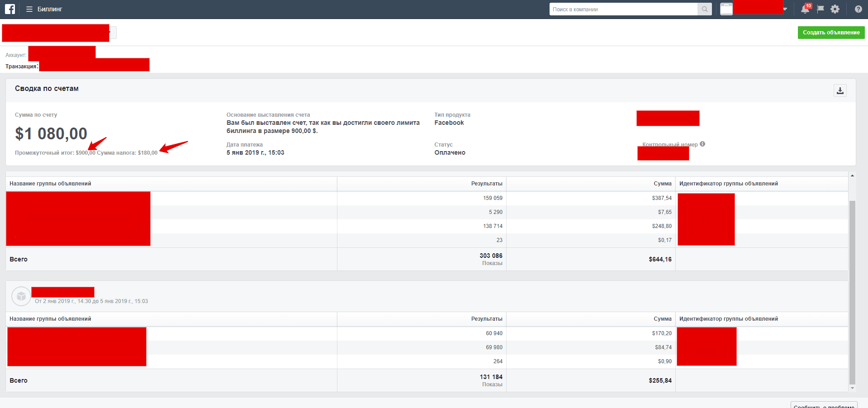Click the search magnifier button
This screenshot has height=408, width=868.
point(704,9)
